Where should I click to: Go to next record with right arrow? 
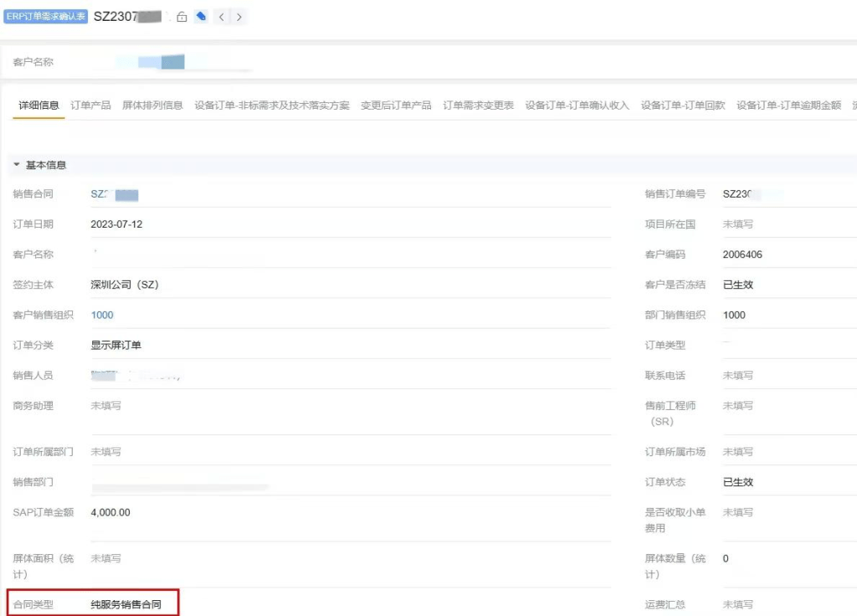[239, 17]
